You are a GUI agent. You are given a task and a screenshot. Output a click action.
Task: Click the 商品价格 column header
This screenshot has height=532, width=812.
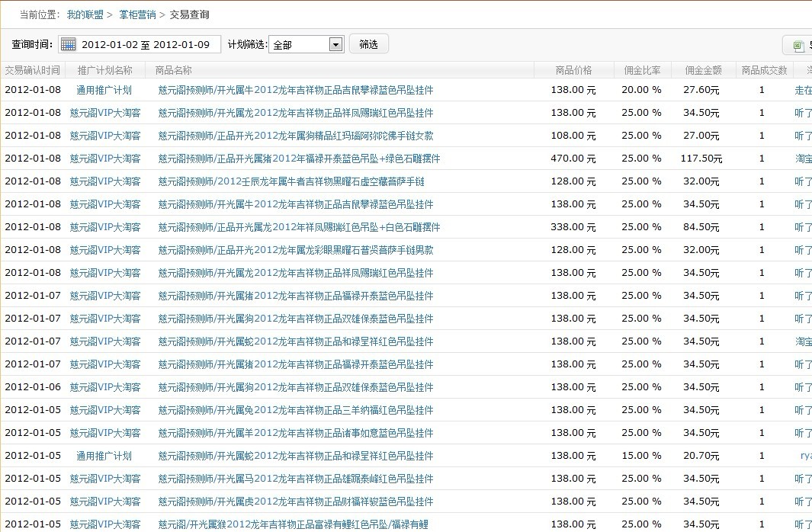(573, 70)
